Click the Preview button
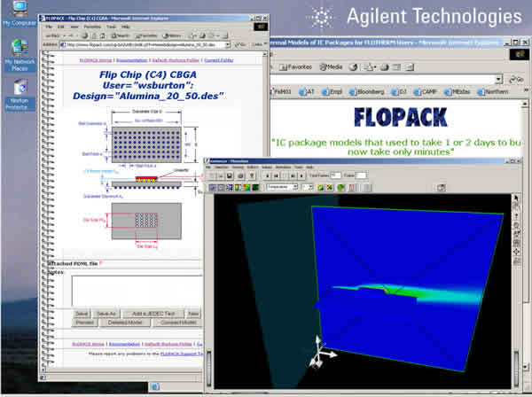 (x=85, y=323)
